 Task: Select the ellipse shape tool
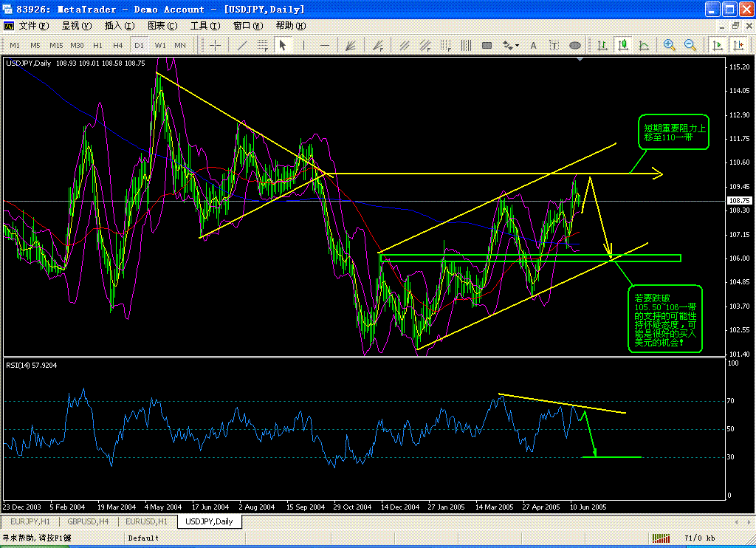pyautogui.click(x=575, y=45)
